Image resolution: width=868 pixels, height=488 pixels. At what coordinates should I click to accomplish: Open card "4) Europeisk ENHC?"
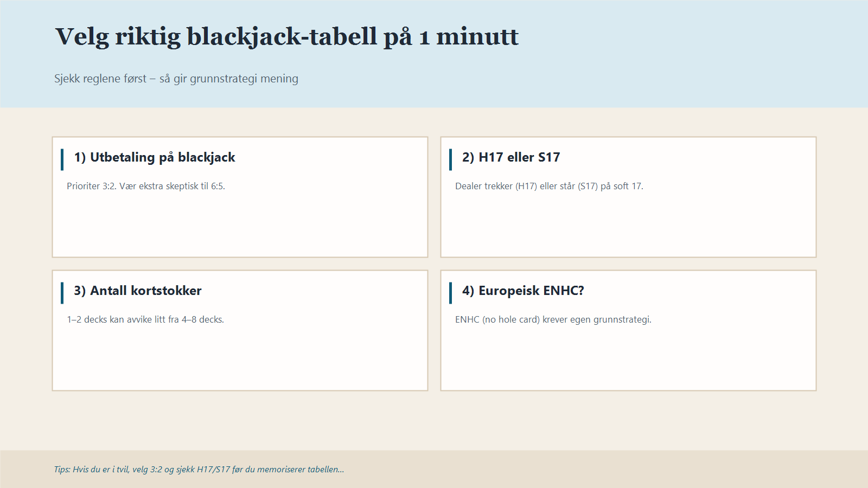coord(628,329)
